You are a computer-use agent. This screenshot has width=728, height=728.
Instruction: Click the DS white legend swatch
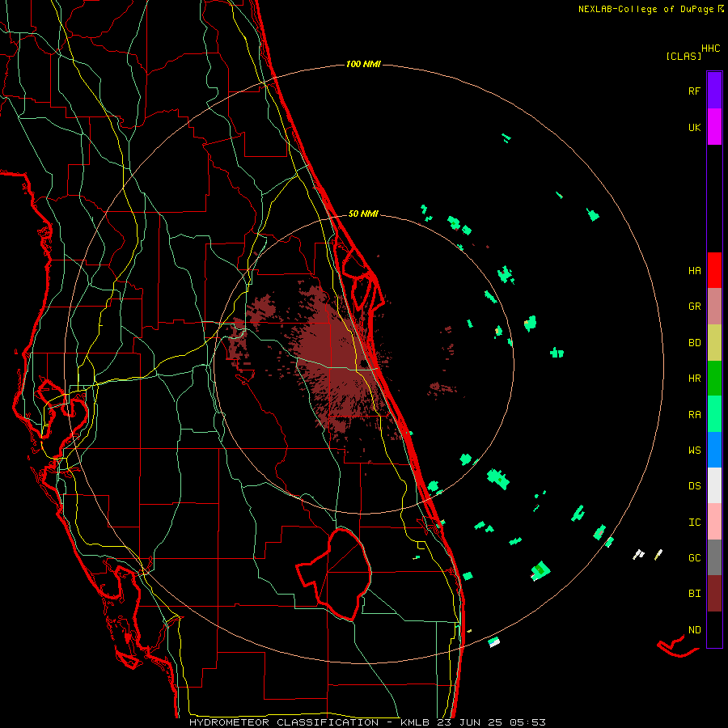tap(714, 485)
